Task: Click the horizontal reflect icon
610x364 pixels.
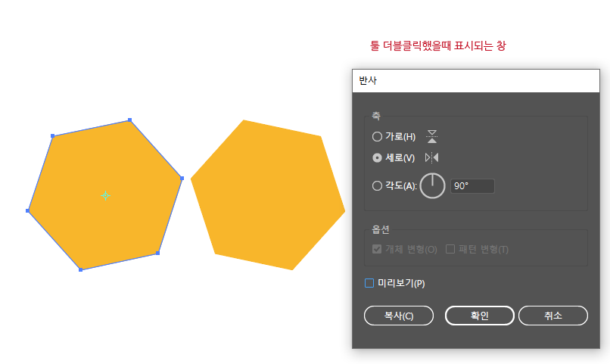Action: (432, 136)
